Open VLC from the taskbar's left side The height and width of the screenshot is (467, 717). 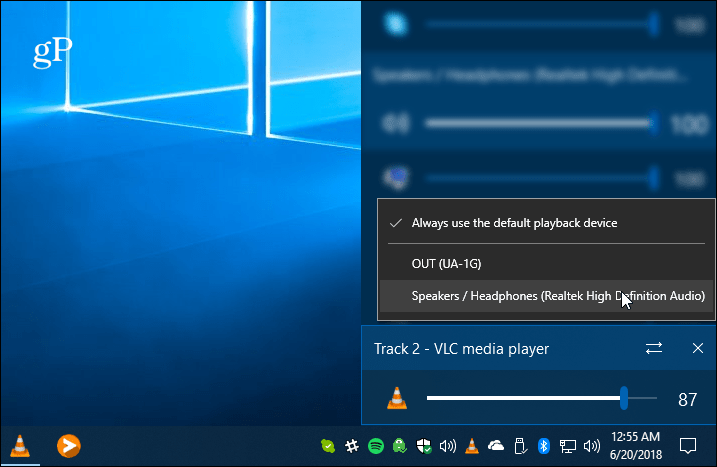(20, 446)
